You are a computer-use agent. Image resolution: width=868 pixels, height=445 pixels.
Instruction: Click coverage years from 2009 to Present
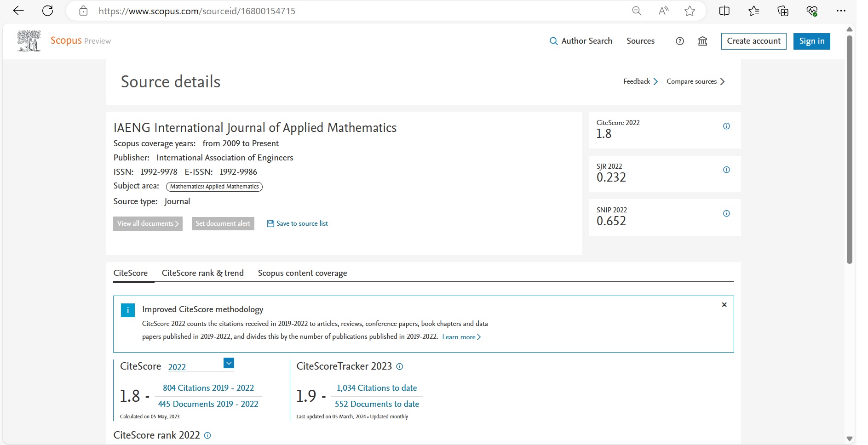coord(241,143)
